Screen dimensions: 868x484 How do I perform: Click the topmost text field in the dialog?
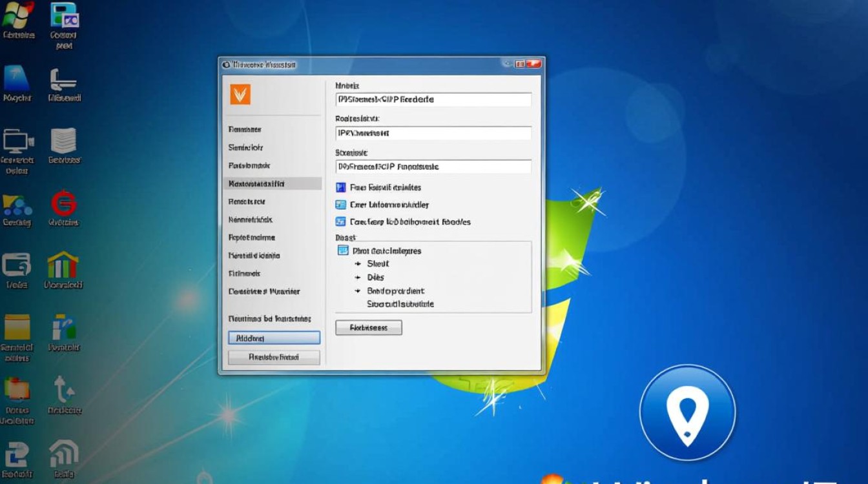(x=433, y=99)
